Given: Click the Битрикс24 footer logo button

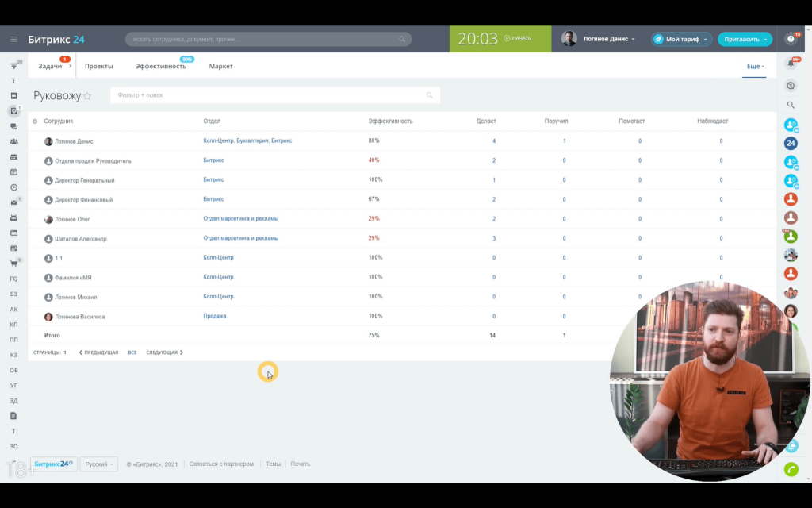Looking at the screenshot, I should point(53,464).
